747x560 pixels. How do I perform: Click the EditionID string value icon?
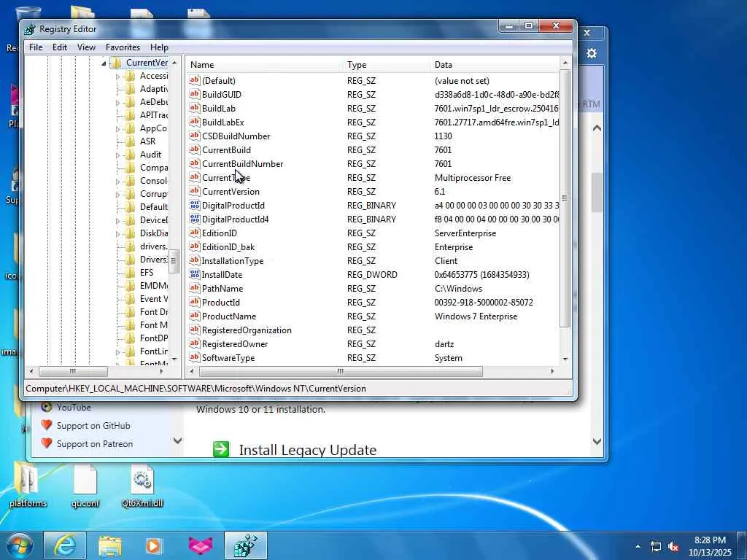pyautogui.click(x=194, y=233)
